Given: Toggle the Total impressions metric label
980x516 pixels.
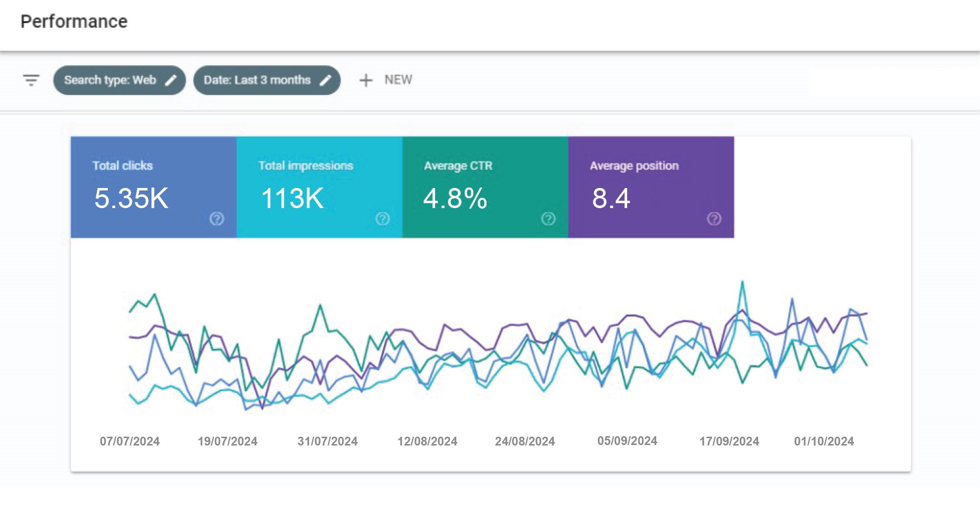Looking at the screenshot, I should point(305,166).
